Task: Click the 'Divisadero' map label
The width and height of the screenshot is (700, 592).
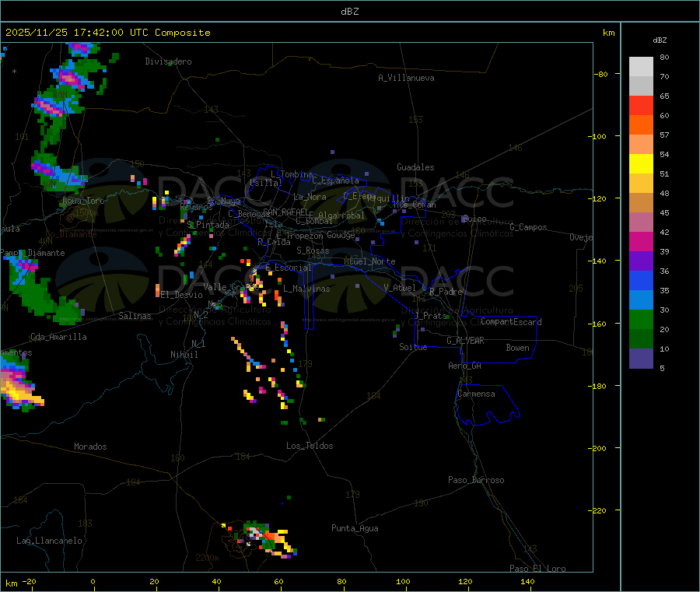Action: 168,61
